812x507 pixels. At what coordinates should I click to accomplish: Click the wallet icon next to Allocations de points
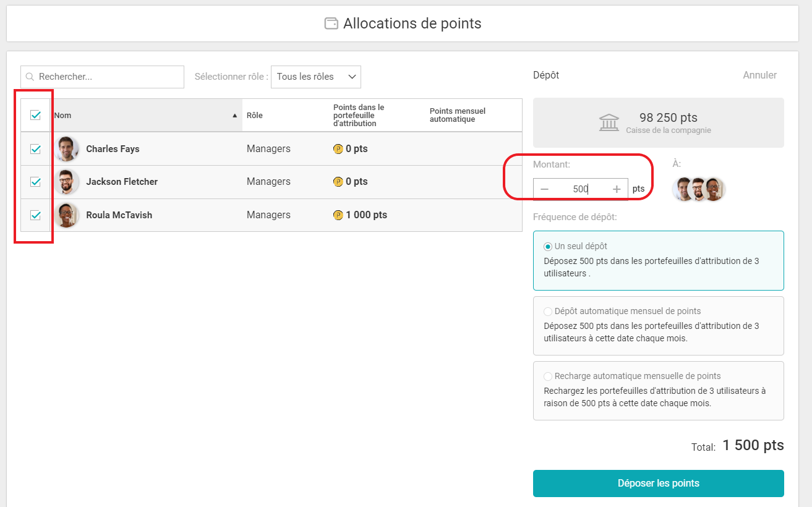(331, 23)
